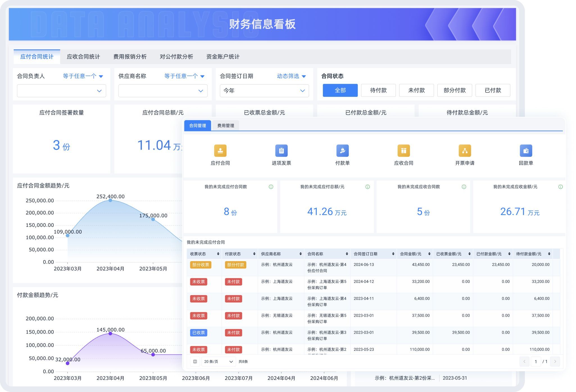Viewport: 576px width, 392px height.
Task: Open the 应收合同 icon
Action: (403, 151)
